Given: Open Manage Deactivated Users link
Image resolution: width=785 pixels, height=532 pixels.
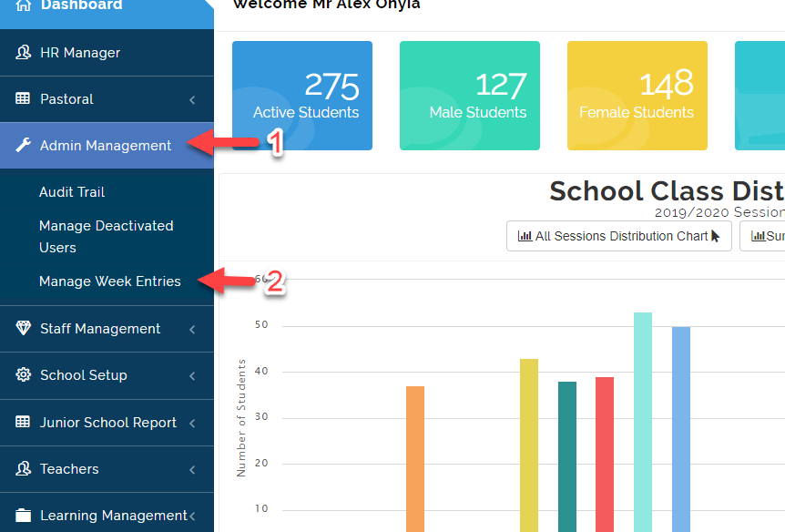Looking at the screenshot, I should click(x=107, y=237).
